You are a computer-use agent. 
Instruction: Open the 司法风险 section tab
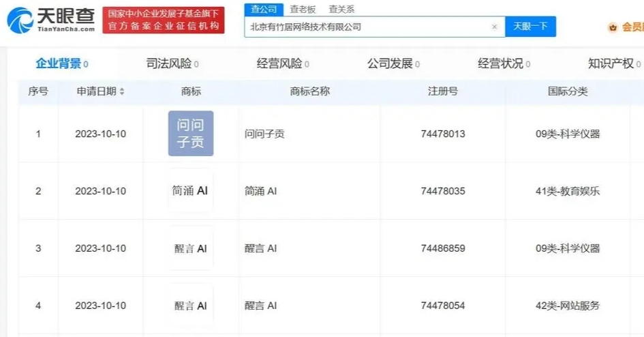pyautogui.click(x=172, y=63)
